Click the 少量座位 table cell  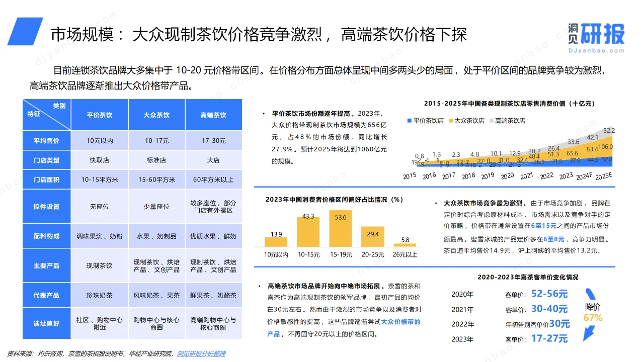pos(156,207)
